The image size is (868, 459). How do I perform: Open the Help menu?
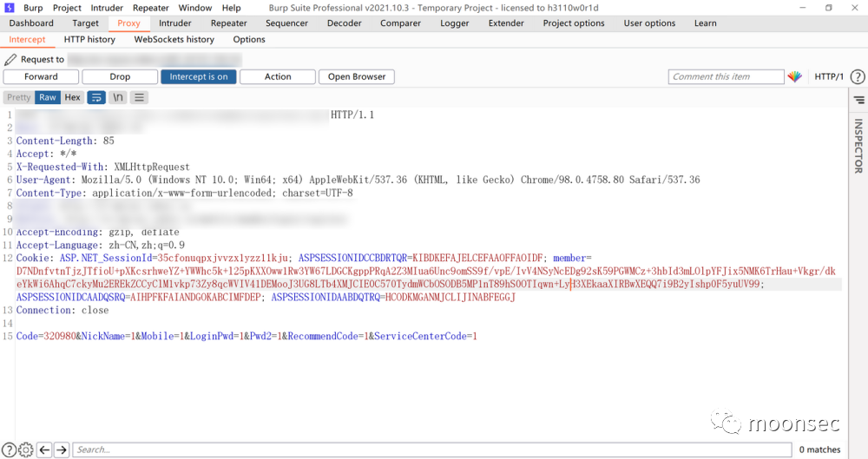point(232,8)
